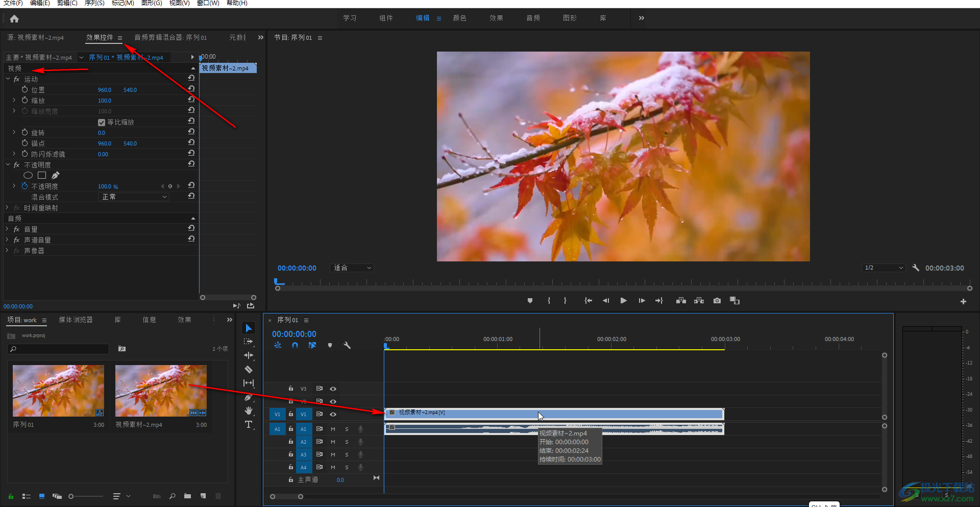Toggle timeline snap magnet icon
The width and height of the screenshot is (980, 507).
pos(295,346)
